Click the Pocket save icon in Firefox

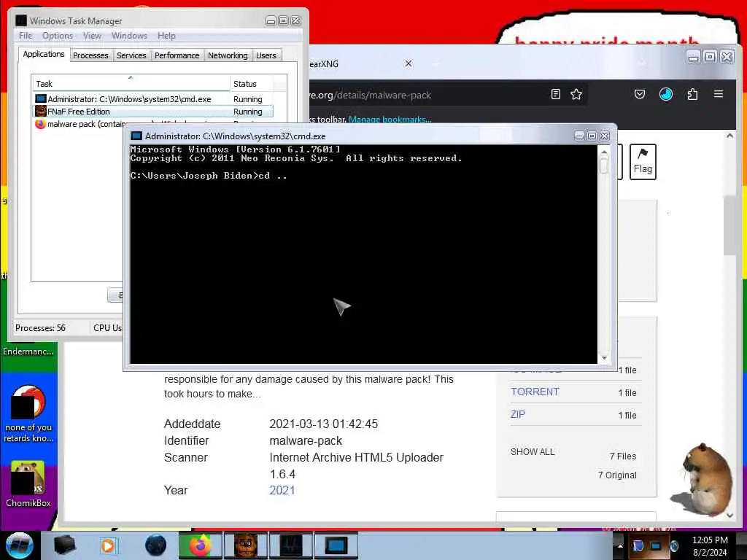640,94
